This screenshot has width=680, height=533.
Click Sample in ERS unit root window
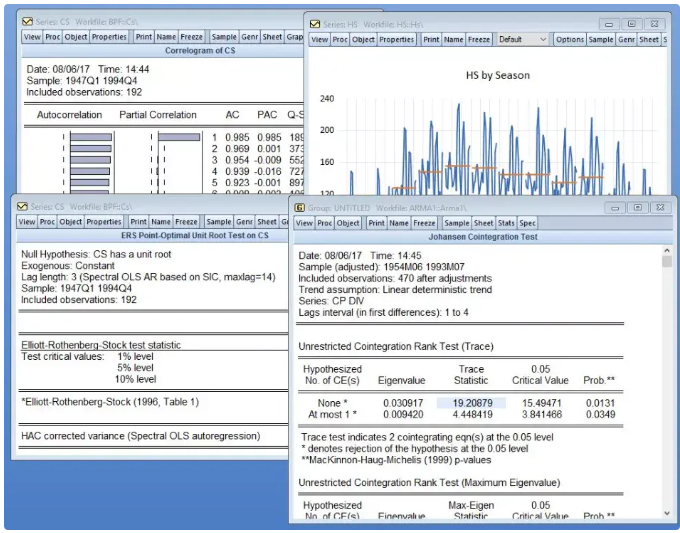(x=219, y=222)
